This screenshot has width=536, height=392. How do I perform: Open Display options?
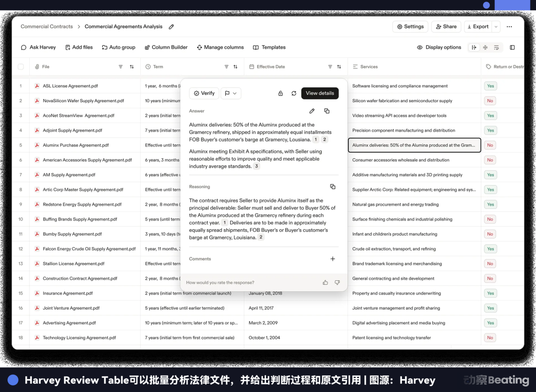pos(439,47)
